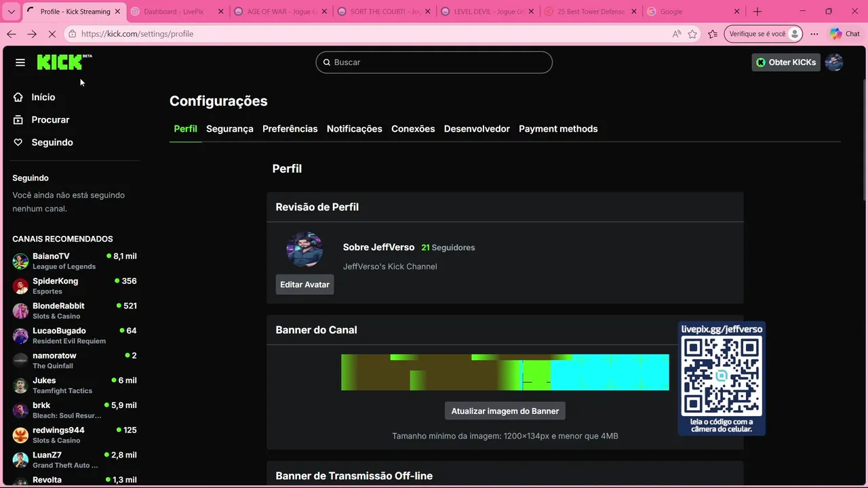This screenshot has height=488, width=868.
Task: Click BlondeRabbit channel avatar
Action: [20, 310]
